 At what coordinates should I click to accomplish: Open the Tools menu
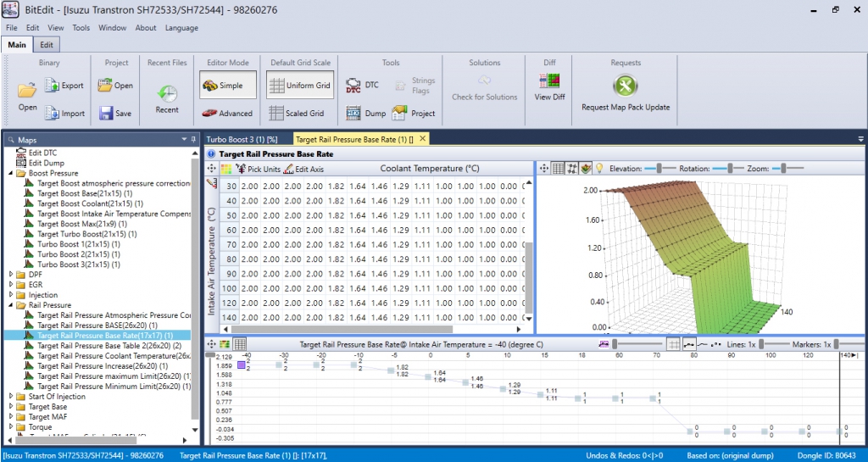pos(81,28)
